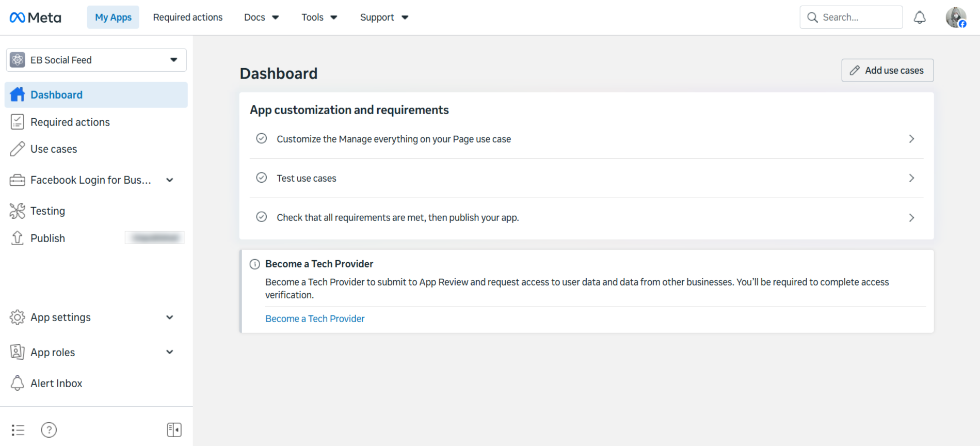Click the Dashboard home icon

click(x=18, y=94)
